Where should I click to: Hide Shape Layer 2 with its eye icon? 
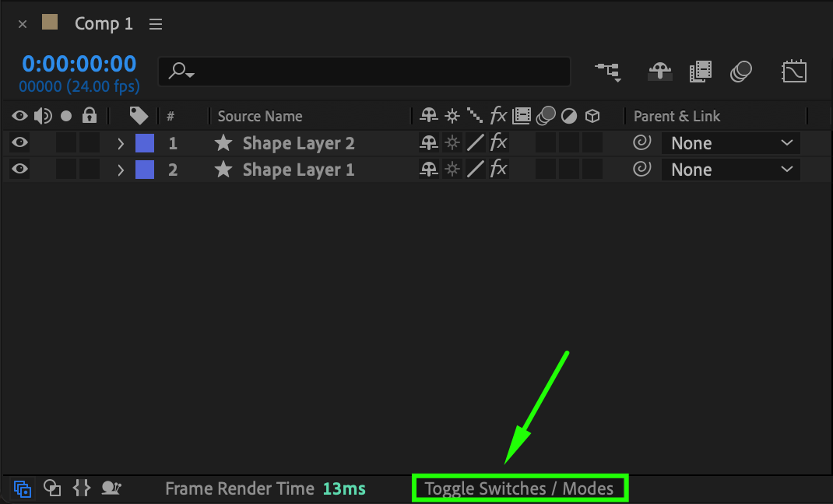point(19,142)
